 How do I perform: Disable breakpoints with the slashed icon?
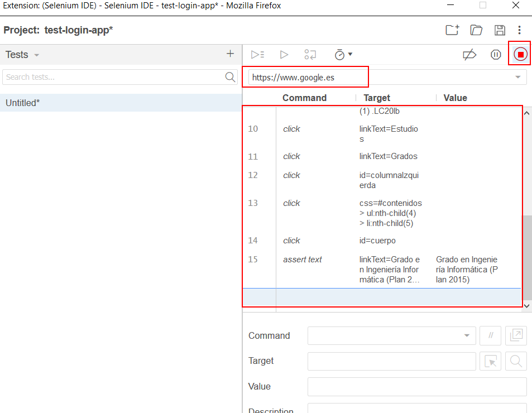tap(469, 54)
